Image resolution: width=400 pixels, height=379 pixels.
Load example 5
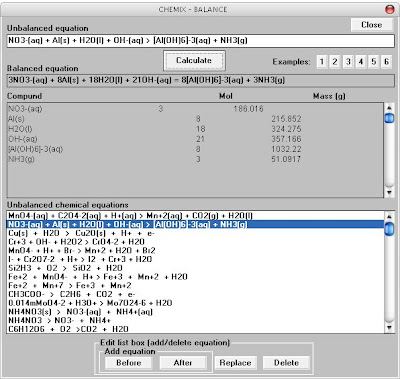click(x=374, y=62)
